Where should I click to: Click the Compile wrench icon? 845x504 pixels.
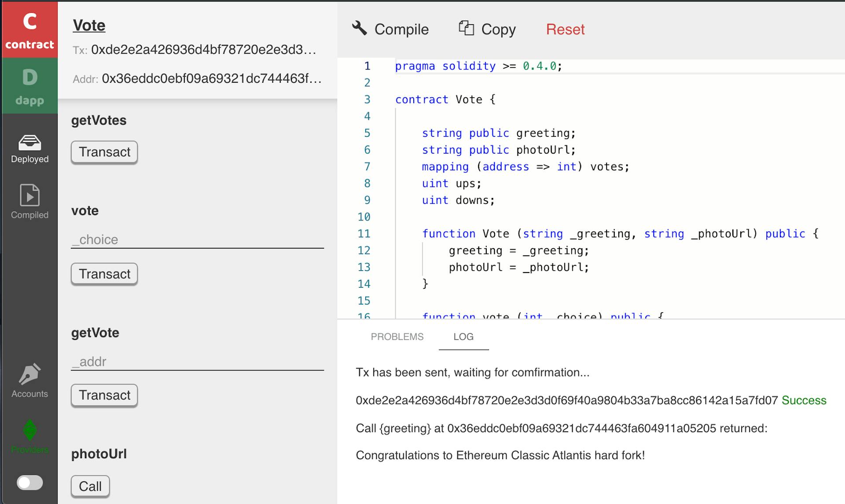[360, 28]
